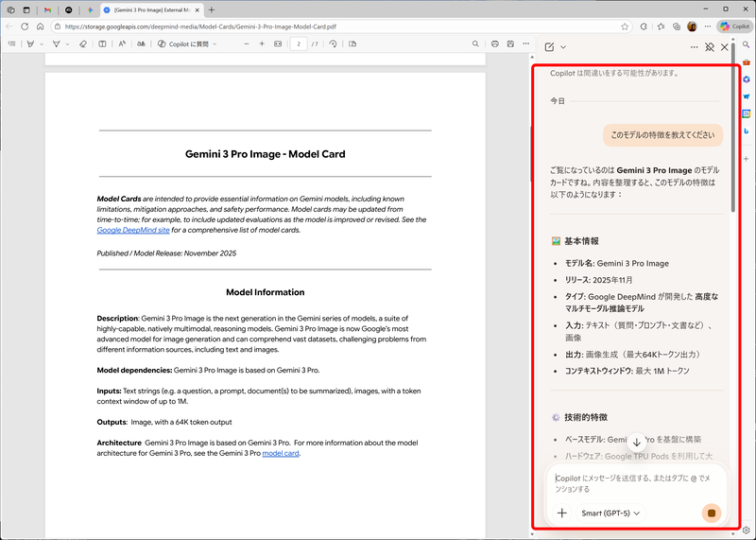Click the user message 'このモデルの特徴を教えてください'
This screenshot has height=540, width=756.
(662, 135)
